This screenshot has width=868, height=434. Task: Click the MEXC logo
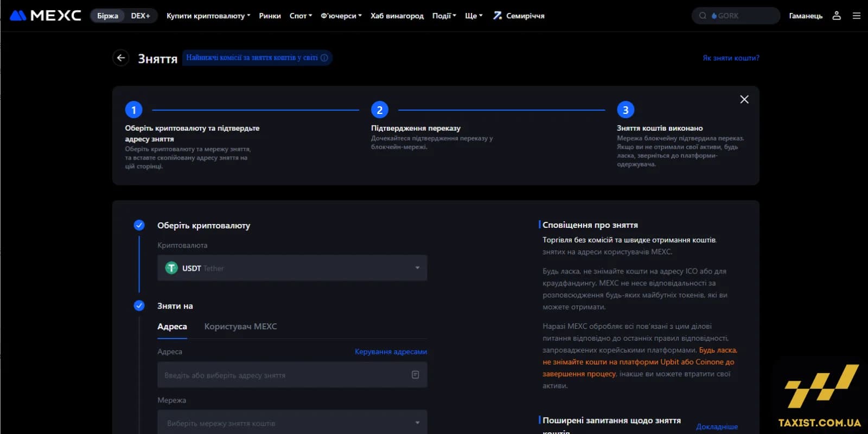(46, 16)
